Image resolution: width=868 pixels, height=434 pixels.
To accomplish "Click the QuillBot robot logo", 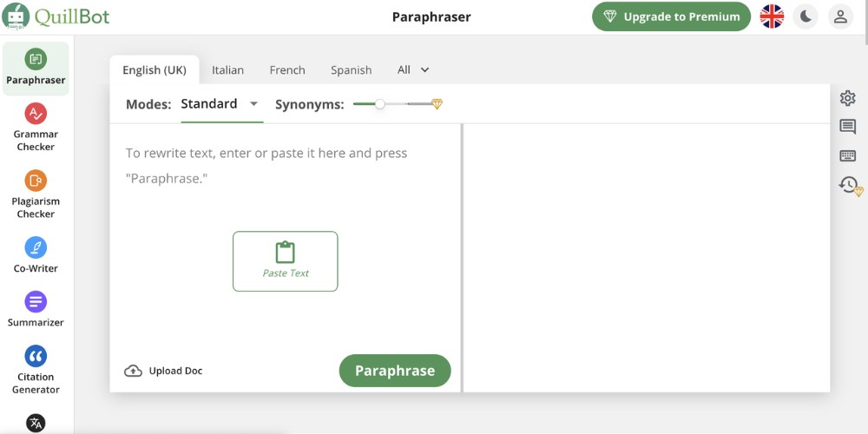I will click(16, 16).
